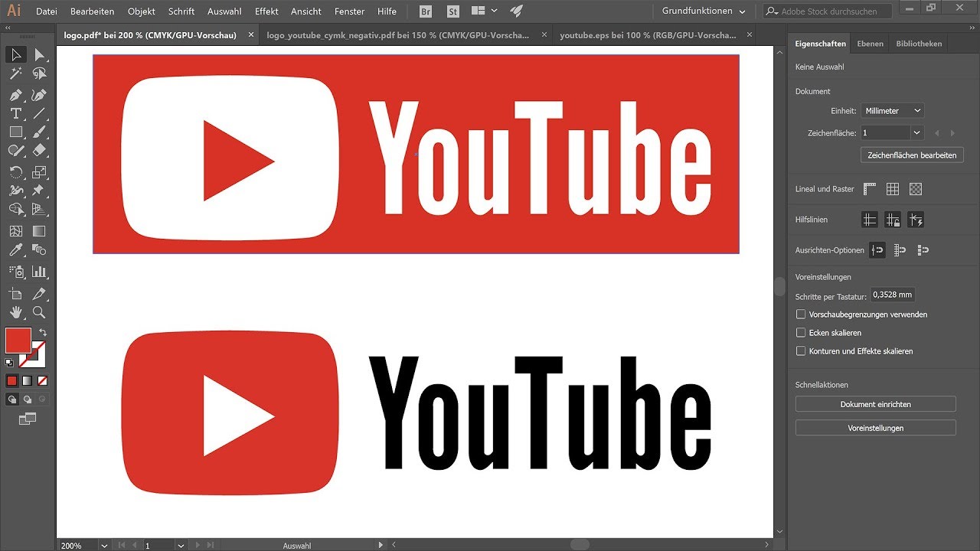Select the Magic Wand tool
980x551 pixels.
15,73
